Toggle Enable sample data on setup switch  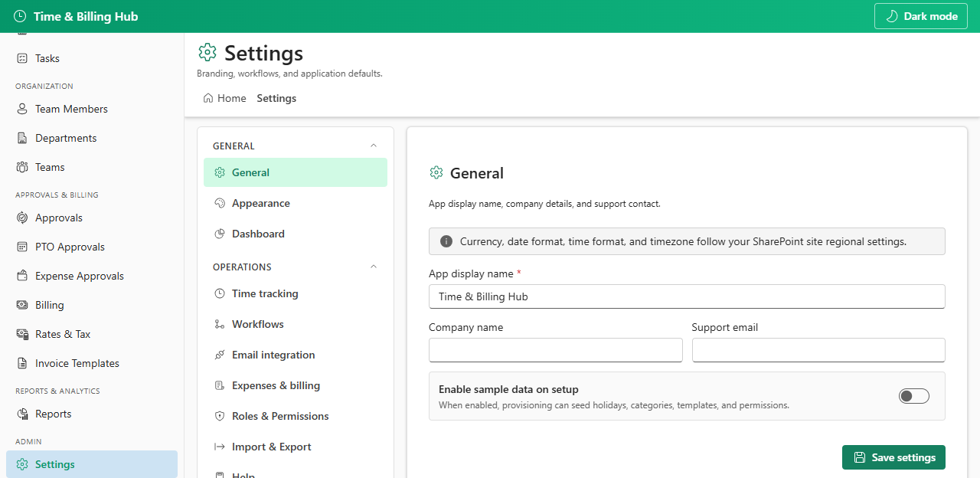point(914,396)
